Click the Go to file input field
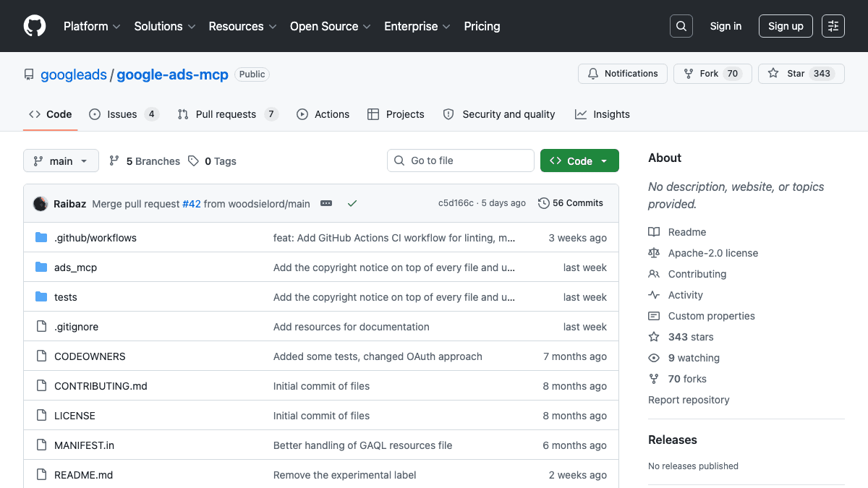The width and height of the screenshot is (868, 488). [x=460, y=160]
